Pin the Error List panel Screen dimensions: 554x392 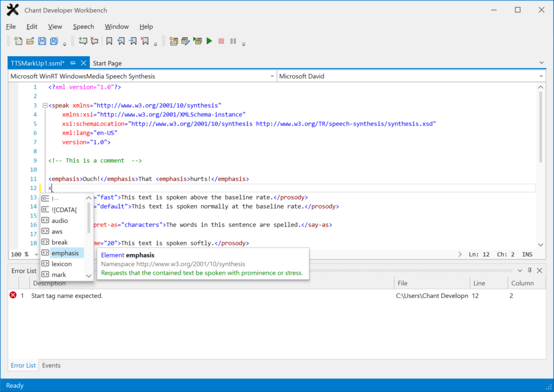tap(530, 270)
